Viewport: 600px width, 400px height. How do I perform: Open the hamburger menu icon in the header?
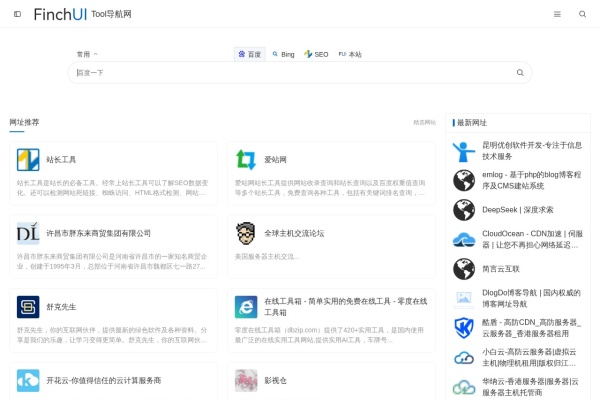557,14
